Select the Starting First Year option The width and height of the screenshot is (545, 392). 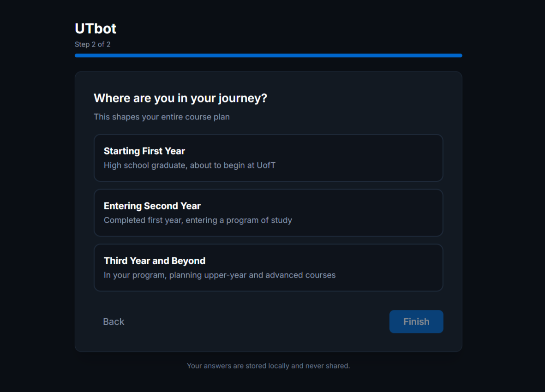[x=268, y=158]
